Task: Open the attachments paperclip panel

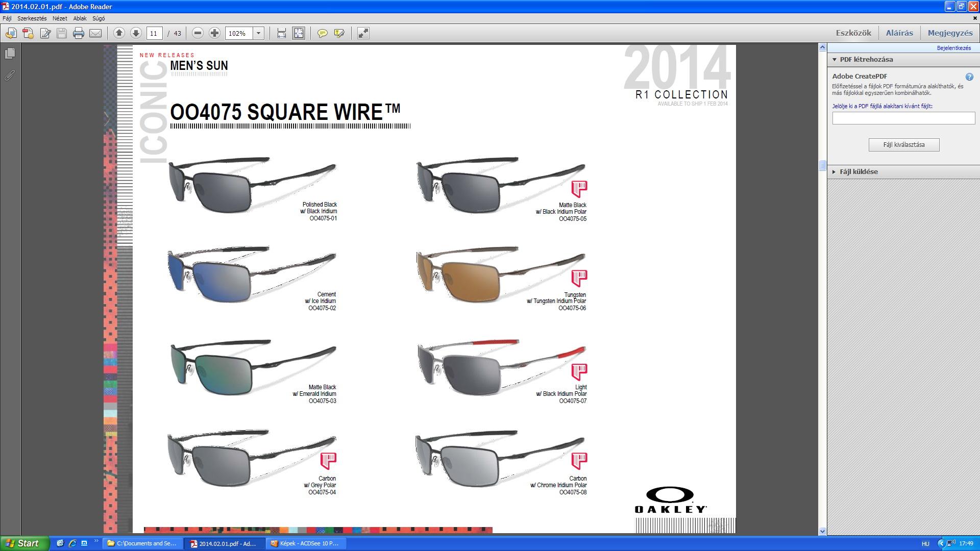Action: (x=10, y=76)
